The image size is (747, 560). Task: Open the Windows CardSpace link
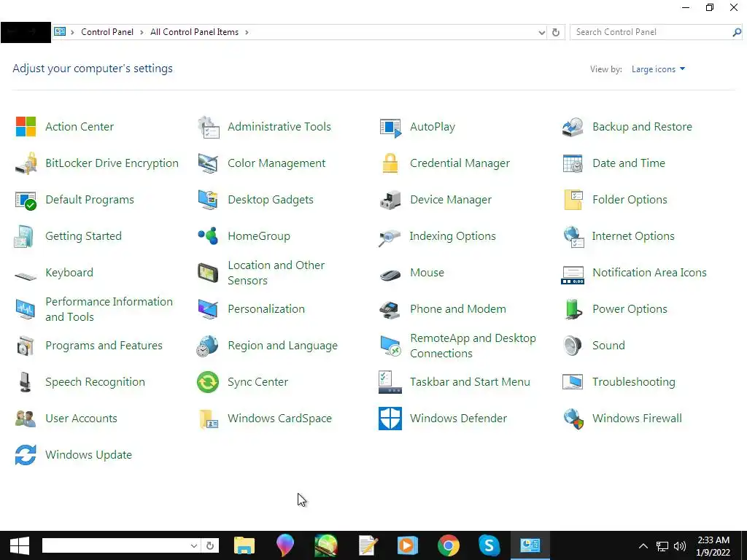[x=279, y=419]
